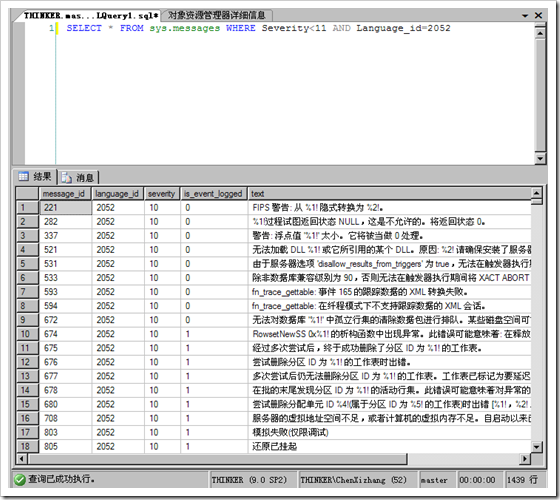Image resolution: width=560 pixels, height=500 pixels.
Task: Click the query editor scroll down arrow
Action: click(x=540, y=158)
